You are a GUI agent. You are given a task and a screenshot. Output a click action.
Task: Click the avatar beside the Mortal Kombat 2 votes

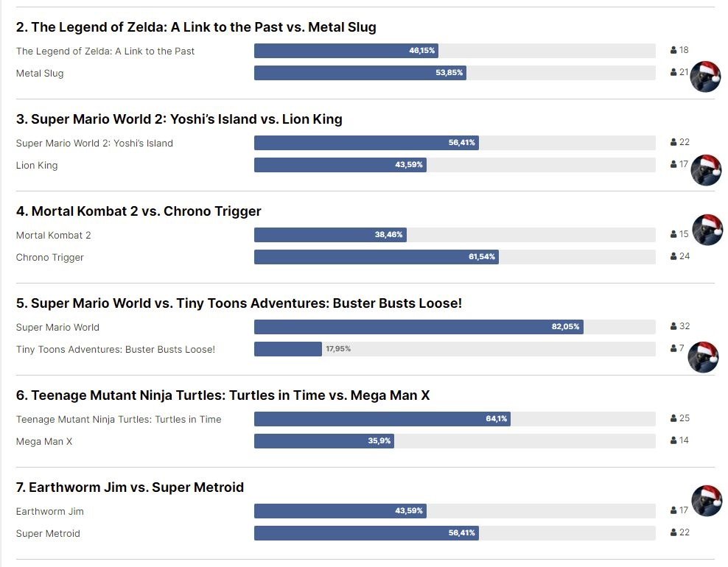pos(707,230)
